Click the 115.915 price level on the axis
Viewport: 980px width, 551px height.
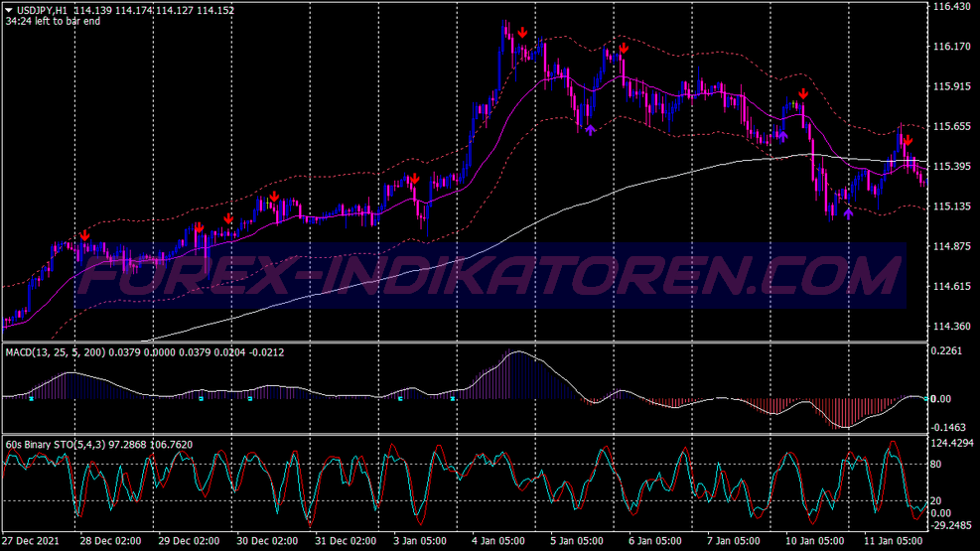coord(951,86)
